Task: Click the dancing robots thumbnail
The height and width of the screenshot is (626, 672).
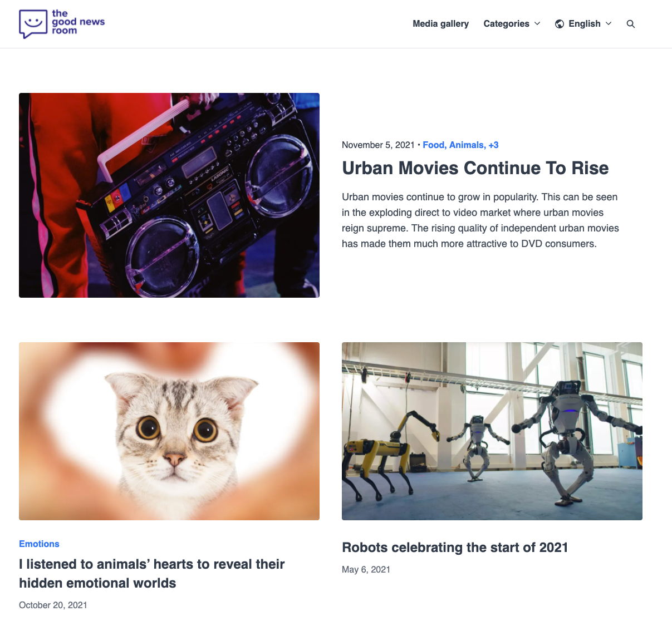Action: [x=492, y=431]
